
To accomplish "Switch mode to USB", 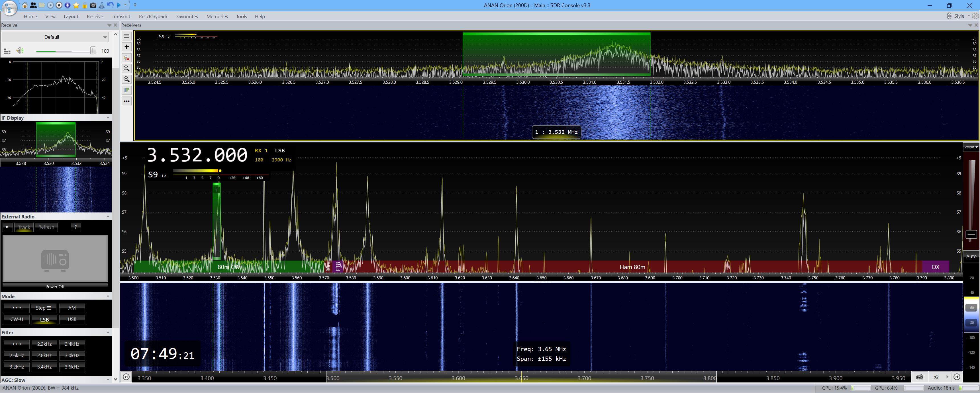I will coord(72,320).
